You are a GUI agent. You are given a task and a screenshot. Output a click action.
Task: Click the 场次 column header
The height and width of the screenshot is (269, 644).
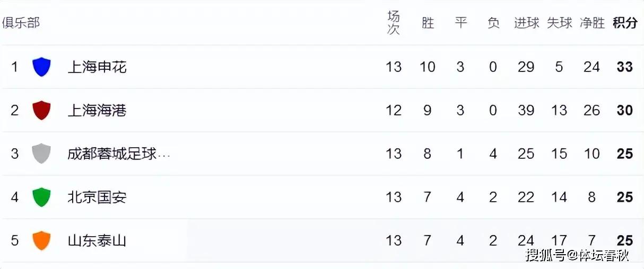pos(394,23)
